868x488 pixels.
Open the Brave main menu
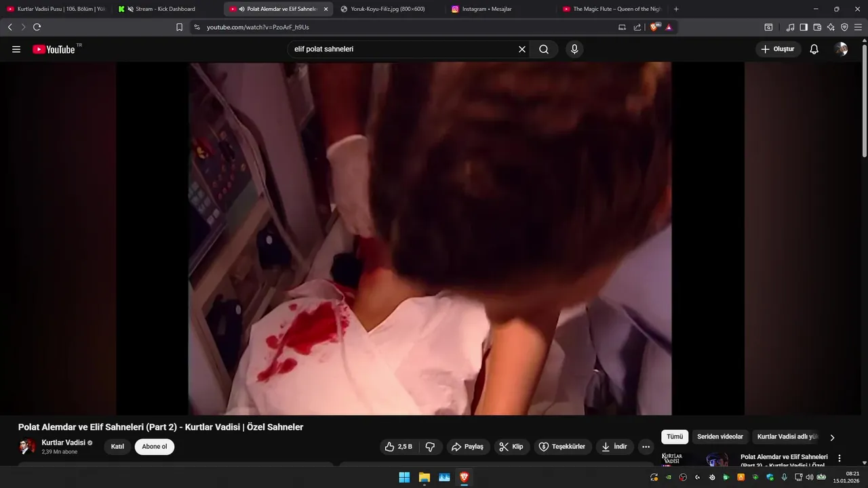(858, 27)
